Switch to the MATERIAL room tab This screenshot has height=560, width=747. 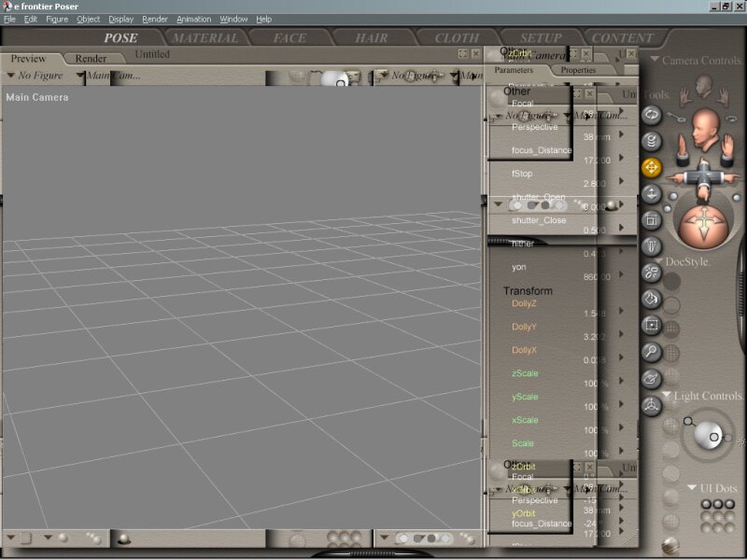pos(205,38)
